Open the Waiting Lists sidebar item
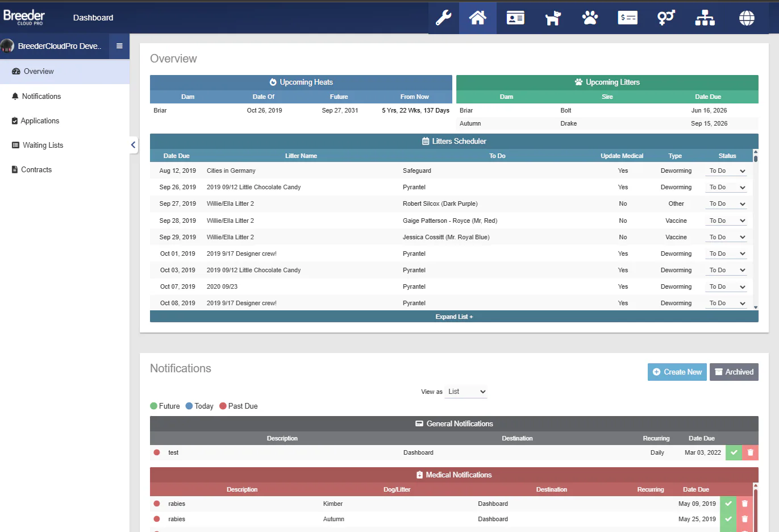Screen dimensions: 779x532 pyautogui.click(x=65, y=145)
